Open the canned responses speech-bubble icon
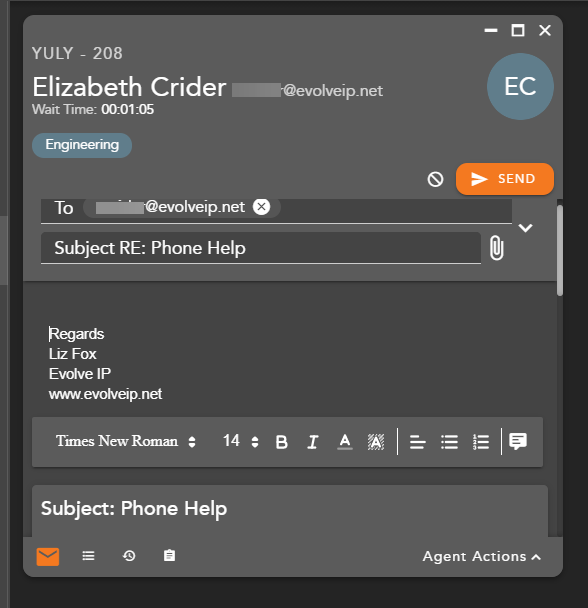Image resolution: width=588 pixels, height=608 pixels. coord(518,441)
